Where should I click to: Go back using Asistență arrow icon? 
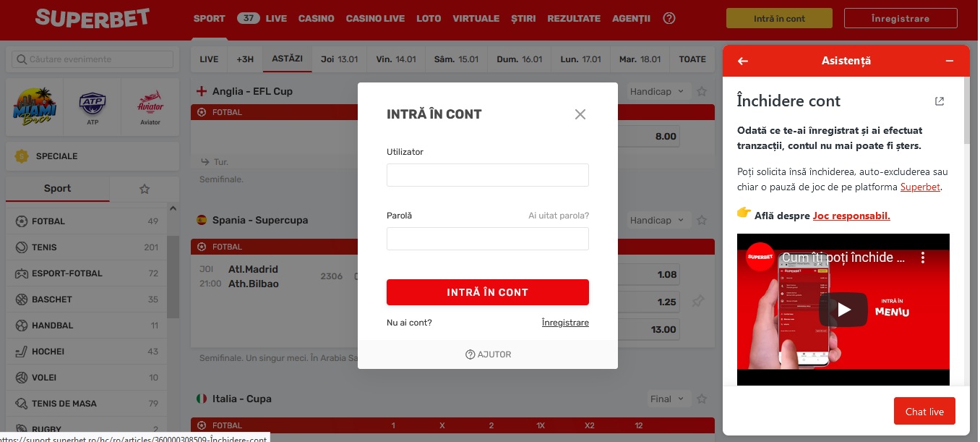pos(742,61)
